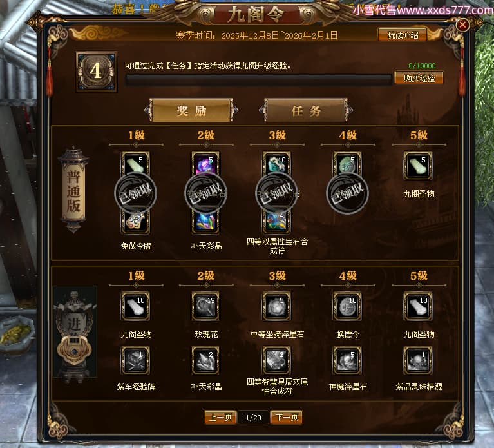494x448 pixels.
Task: Select the 补天彩晶 icon in advanced 2级
Action: [x=205, y=360]
